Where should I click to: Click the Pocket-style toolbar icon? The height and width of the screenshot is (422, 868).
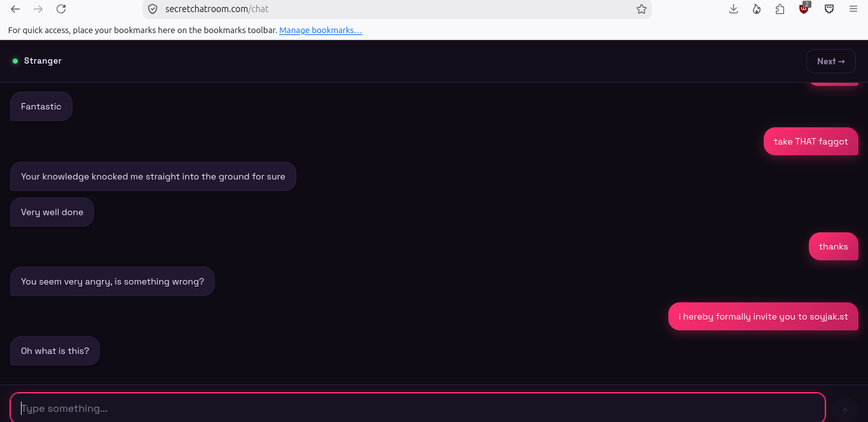[829, 9]
